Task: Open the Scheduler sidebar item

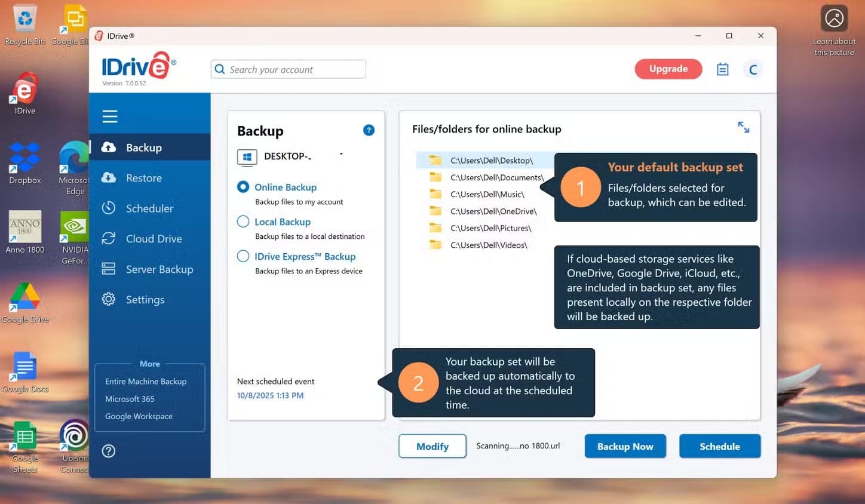Action: click(149, 208)
